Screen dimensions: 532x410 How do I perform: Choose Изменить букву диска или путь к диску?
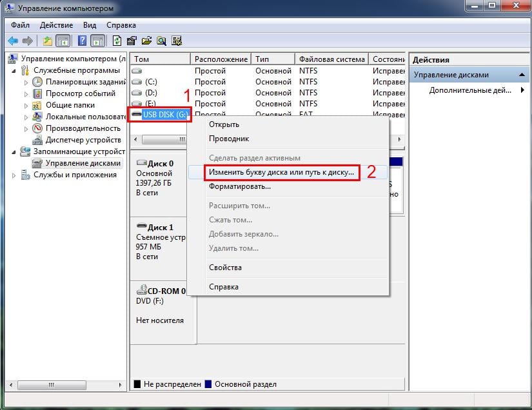(x=281, y=172)
